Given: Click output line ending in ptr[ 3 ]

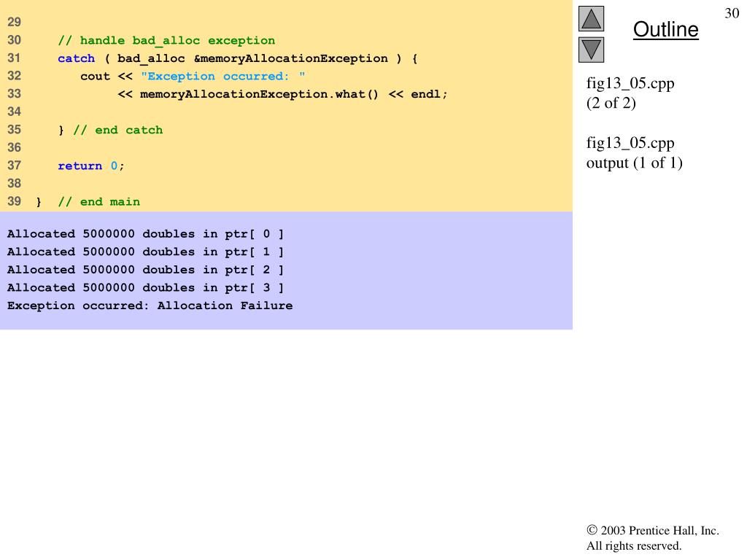Looking at the screenshot, I should (x=145, y=287).
